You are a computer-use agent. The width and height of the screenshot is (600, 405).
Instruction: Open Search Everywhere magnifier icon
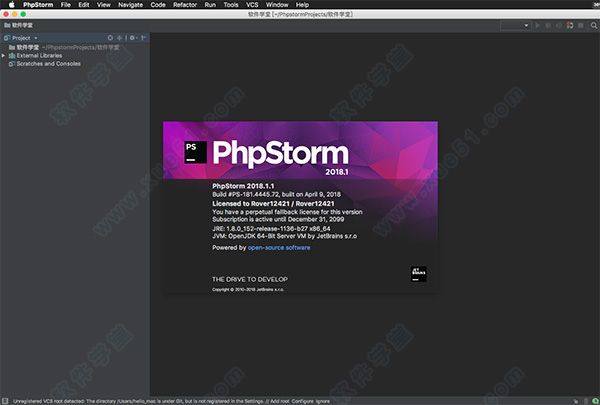tap(594, 25)
